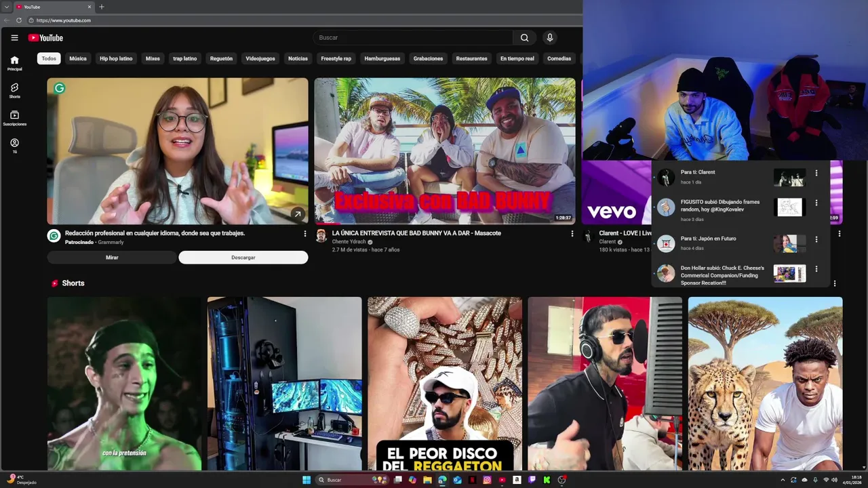Open Suscripciones in the sidebar
This screenshot has width=868, height=488.
[x=14, y=119]
